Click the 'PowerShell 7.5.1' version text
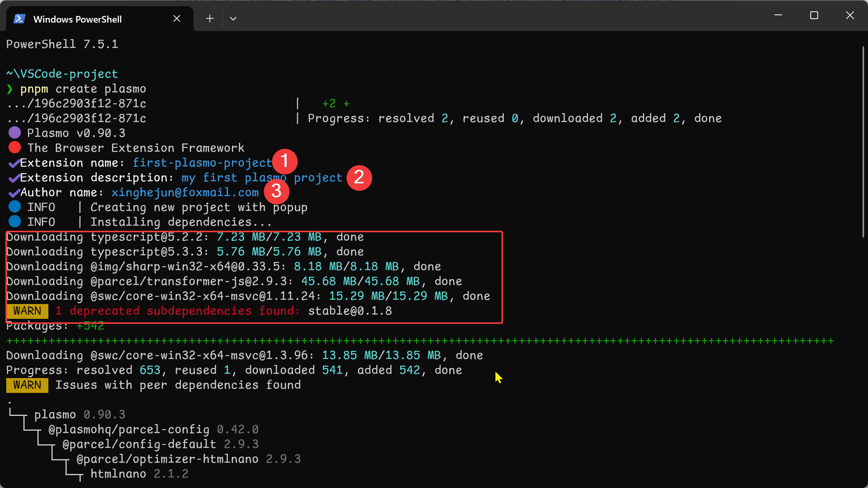Viewport: 868px width, 488px height. point(62,44)
